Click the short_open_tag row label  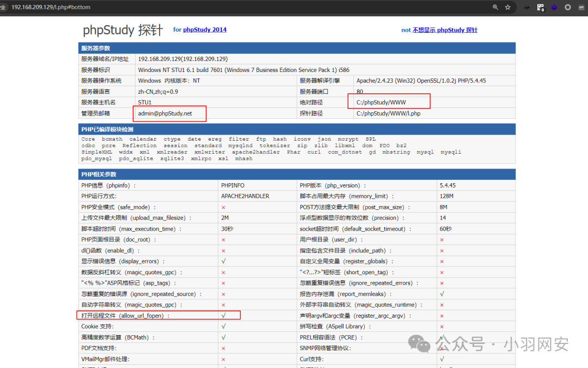coord(345,272)
